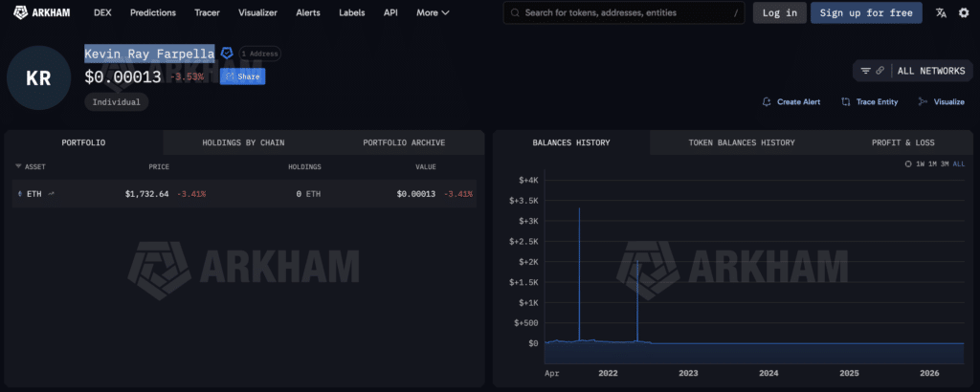The width and height of the screenshot is (980, 392).
Task: Click the 1 Address badge
Action: [260, 54]
